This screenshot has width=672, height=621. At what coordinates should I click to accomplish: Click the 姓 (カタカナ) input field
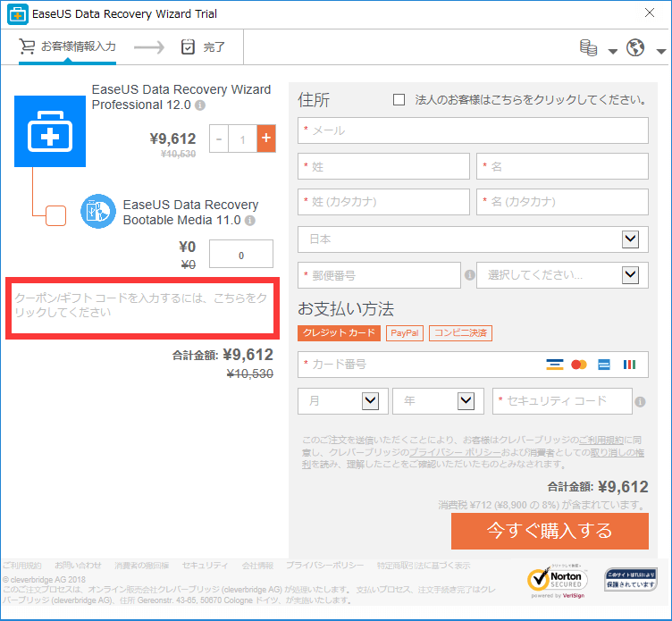click(x=383, y=202)
